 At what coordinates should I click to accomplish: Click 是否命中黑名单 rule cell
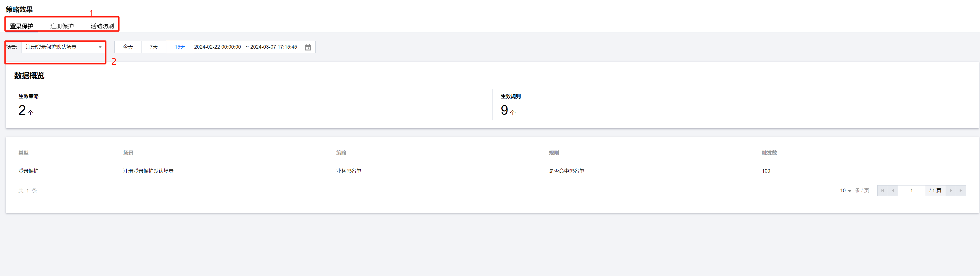[x=566, y=171]
